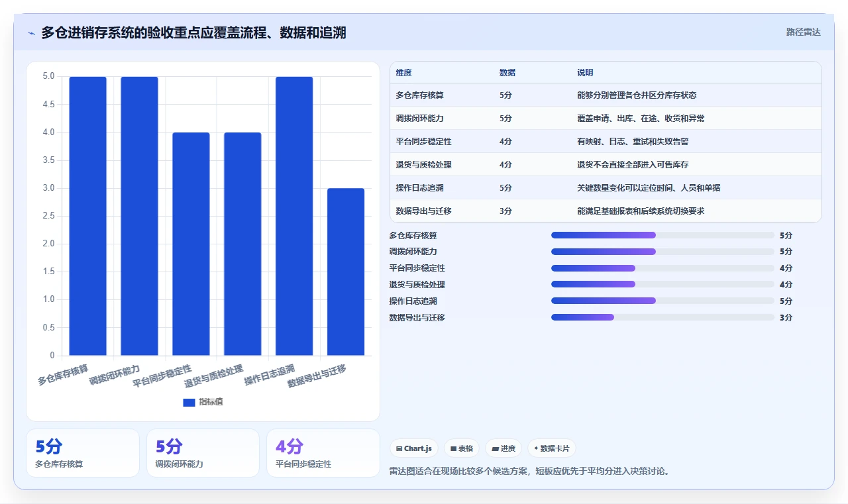
Task: Click the 操作日志追溯 progress list label
Action: (413, 301)
